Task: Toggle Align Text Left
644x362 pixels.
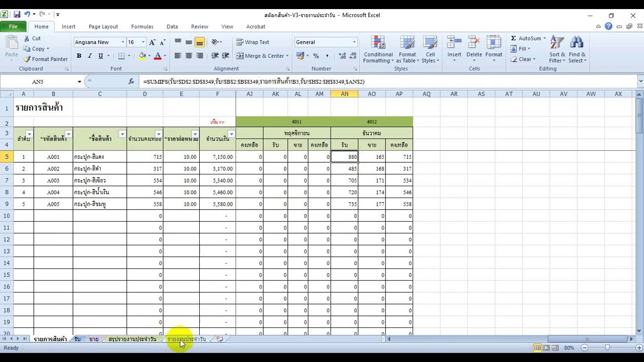Action: pos(178,56)
